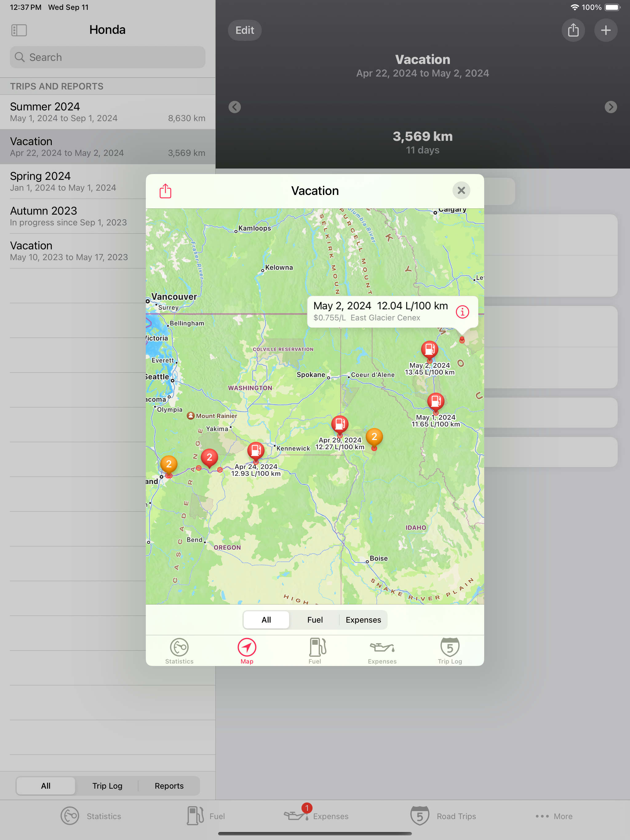
Task: Tap the small red dot pin under the callout
Action: click(x=462, y=339)
